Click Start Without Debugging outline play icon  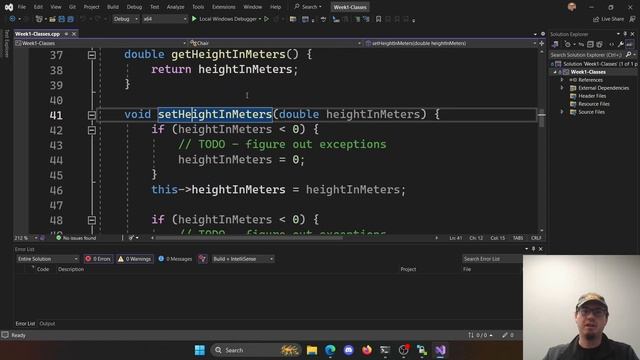267,19
